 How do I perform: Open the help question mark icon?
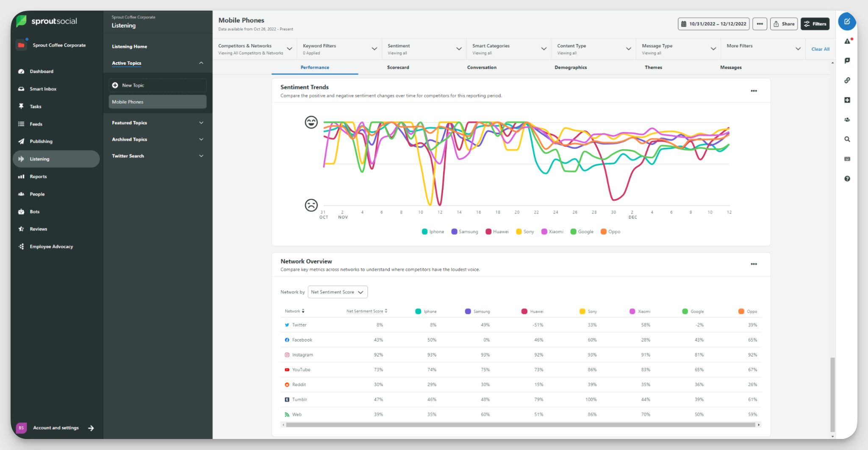click(x=847, y=179)
